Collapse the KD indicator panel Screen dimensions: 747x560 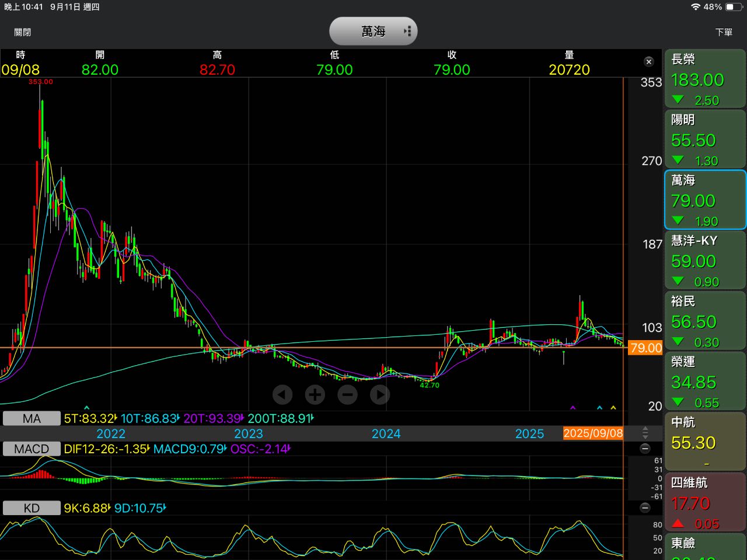(645, 508)
